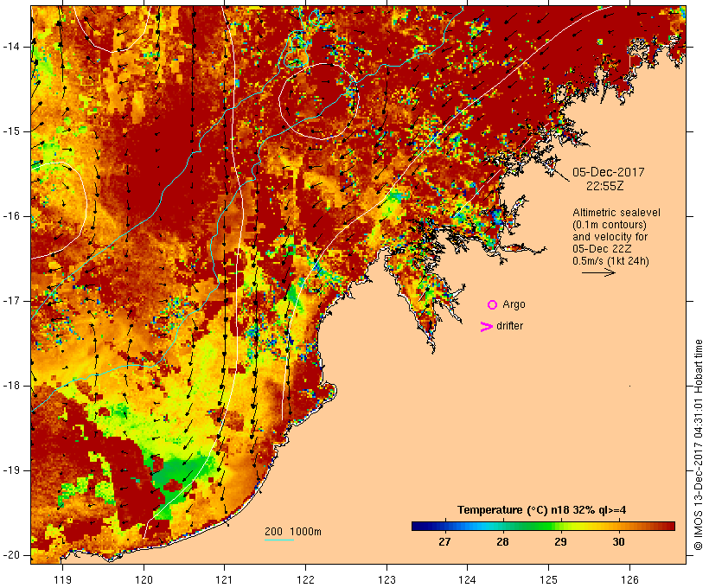
Task: Click the '05-Dec 22Z' text
Action: (602, 249)
